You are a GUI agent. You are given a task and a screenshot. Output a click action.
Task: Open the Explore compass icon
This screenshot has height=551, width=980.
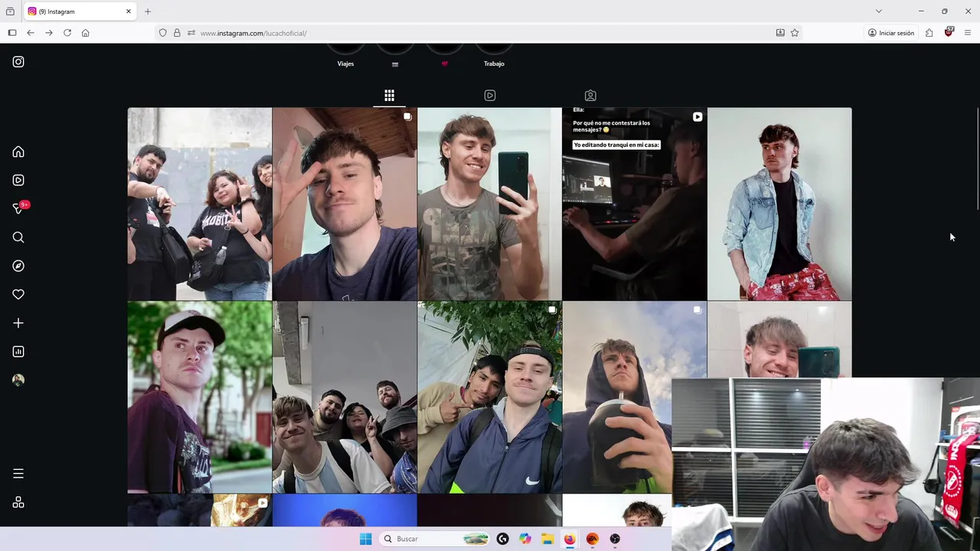18,266
